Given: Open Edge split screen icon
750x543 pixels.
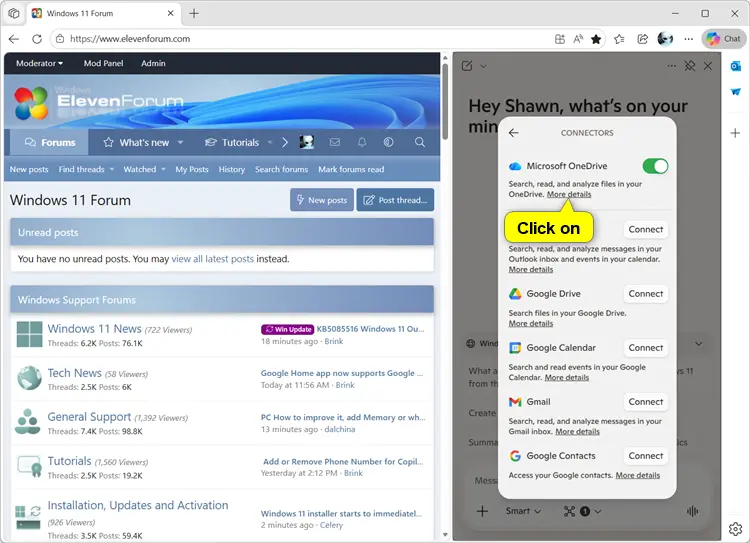Looking at the screenshot, I should coord(560,39).
